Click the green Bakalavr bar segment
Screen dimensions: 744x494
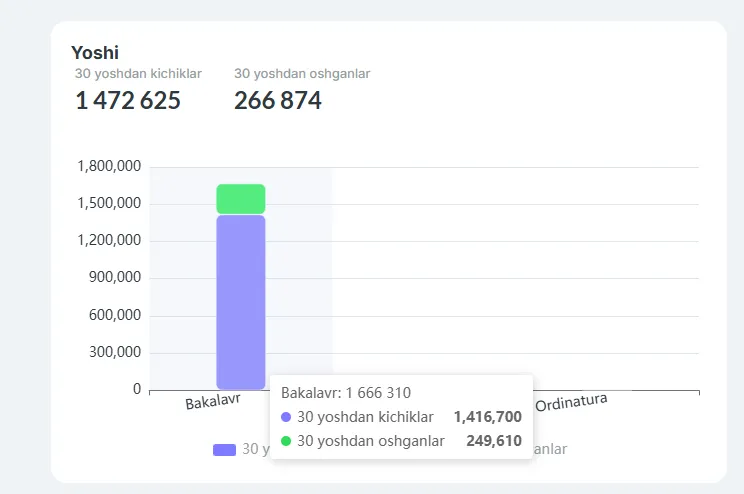241,198
